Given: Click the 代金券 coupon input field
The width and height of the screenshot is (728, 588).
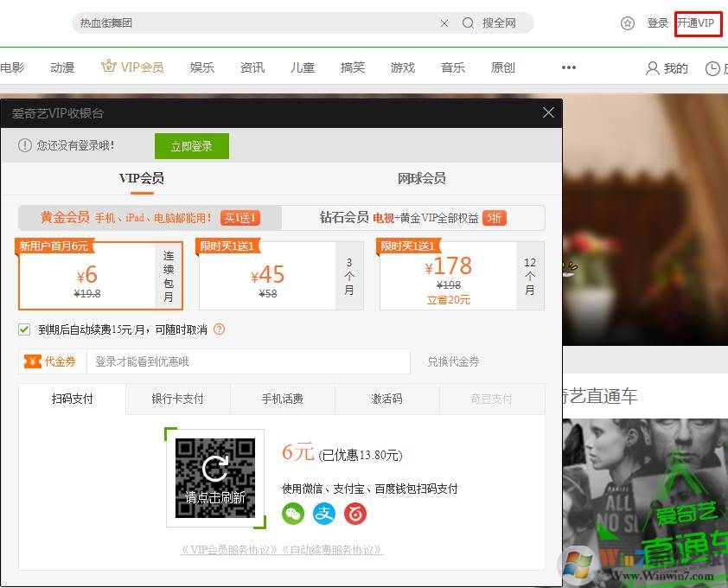Looking at the screenshot, I should [x=247, y=361].
